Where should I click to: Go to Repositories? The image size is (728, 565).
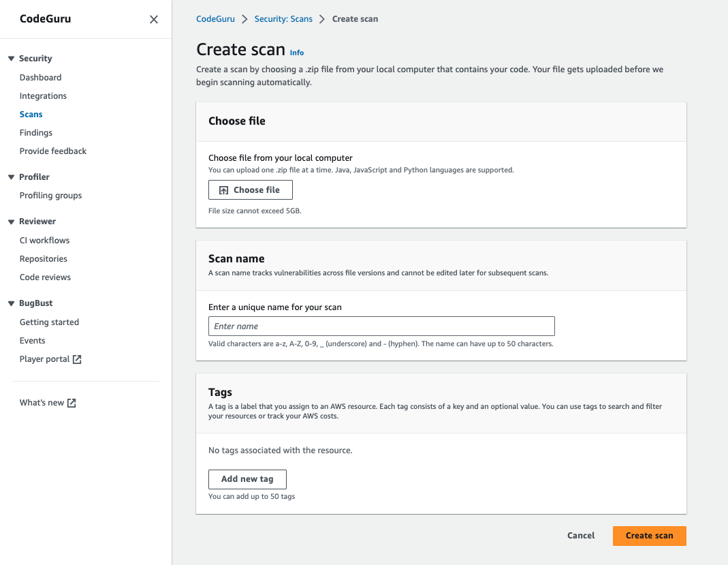click(x=43, y=259)
